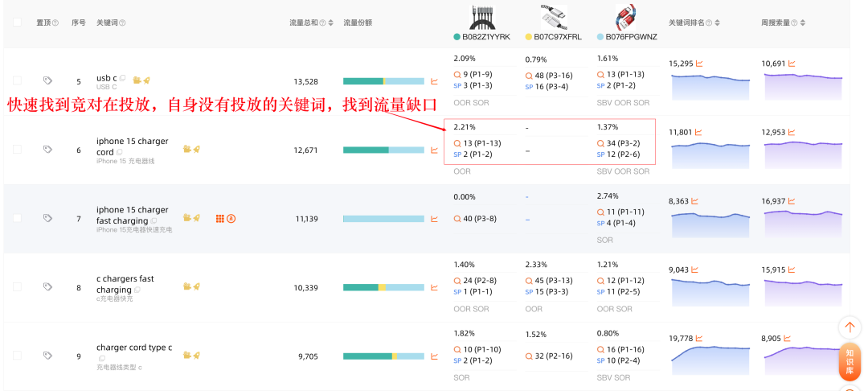Viewport: 868px width, 391px height.
Task: Click traffic total 13,528
Action: (305, 81)
